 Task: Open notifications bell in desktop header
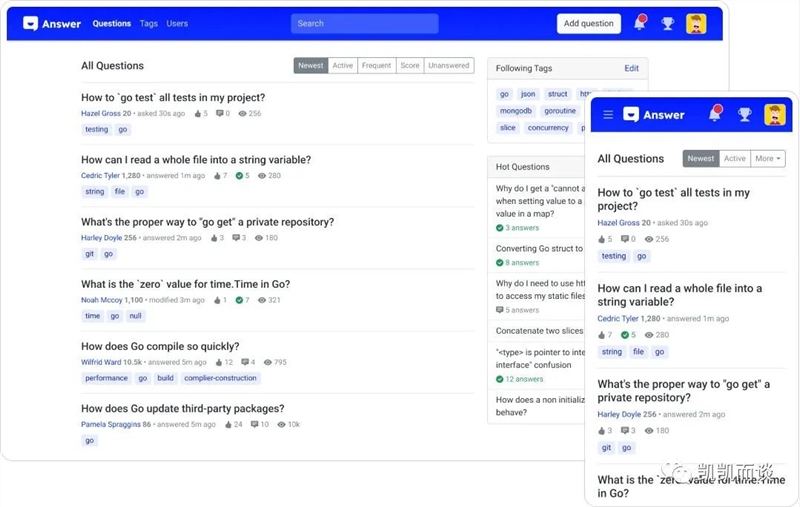click(x=640, y=23)
